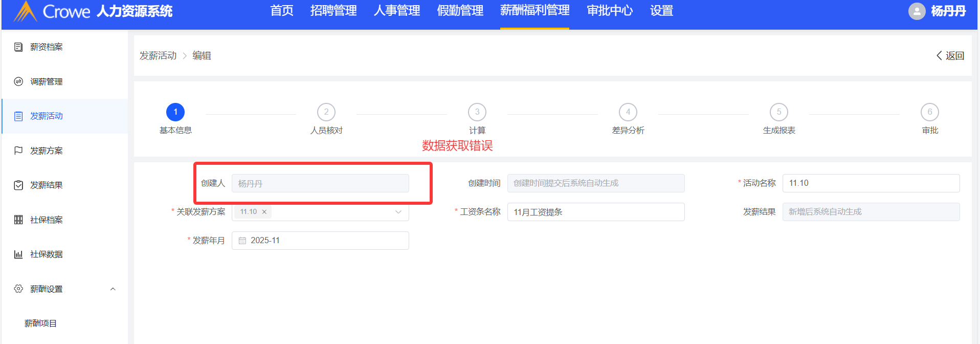This screenshot has height=344, width=980.
Task: Click the 发薪活动 breadcrumb
Action: coord(158,56)
